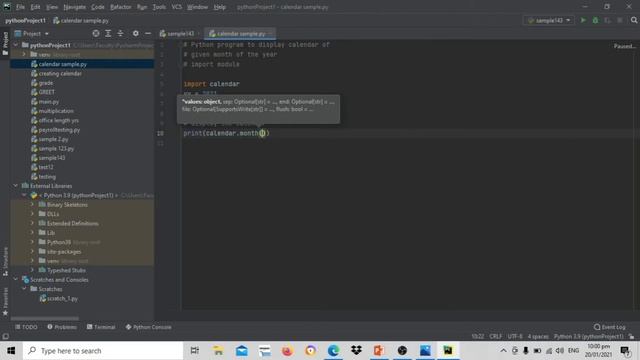Open Microsoft Edge from taskbar
This screenshot has height=360, width=640.
(x=333, y=351)
